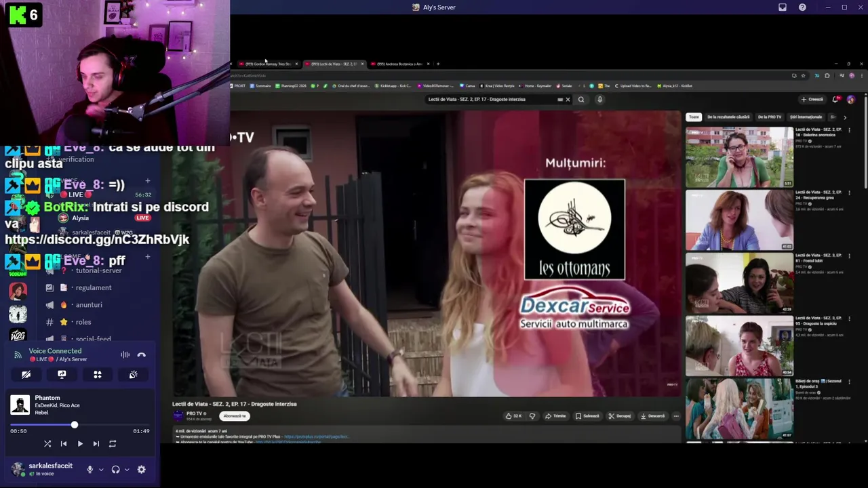The width and height of the screenshot is (868, 488).
Task: Open options for Fostul iubit video
Action: [x=850, y=256]
